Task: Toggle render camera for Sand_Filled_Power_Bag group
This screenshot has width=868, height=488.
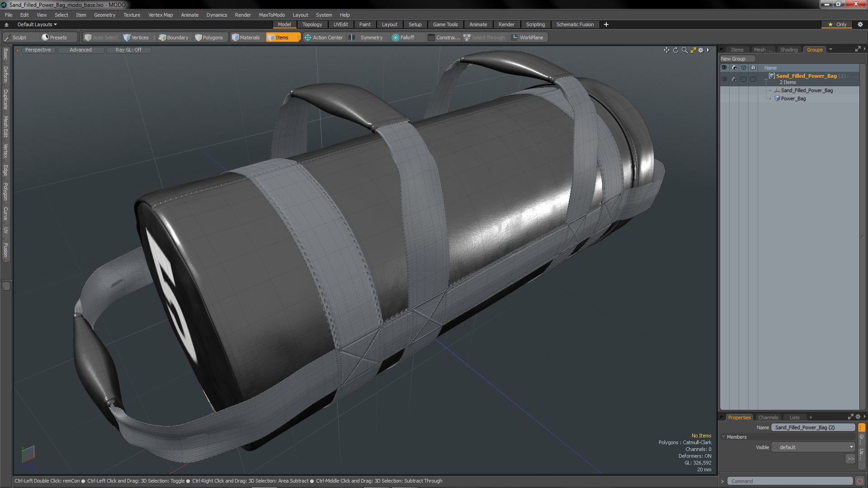Action: (734, 79)
